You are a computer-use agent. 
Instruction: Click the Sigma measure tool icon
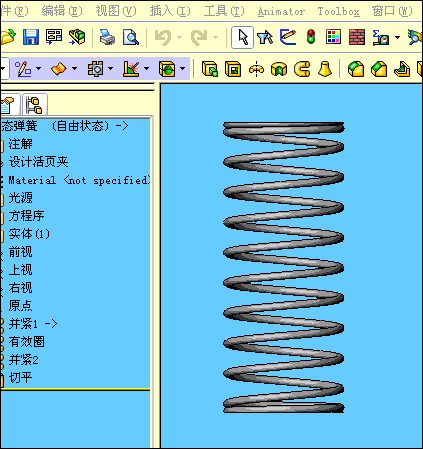[381, 37]
